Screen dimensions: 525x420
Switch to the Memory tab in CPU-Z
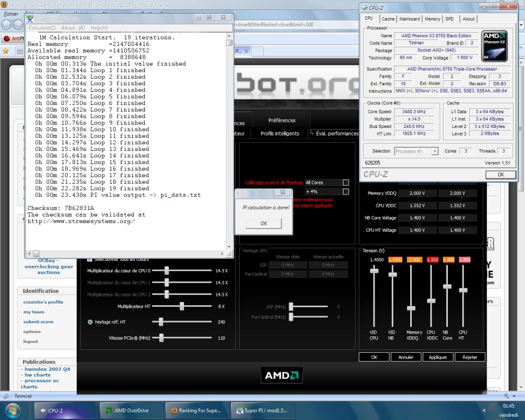click(x=432, y=19)
